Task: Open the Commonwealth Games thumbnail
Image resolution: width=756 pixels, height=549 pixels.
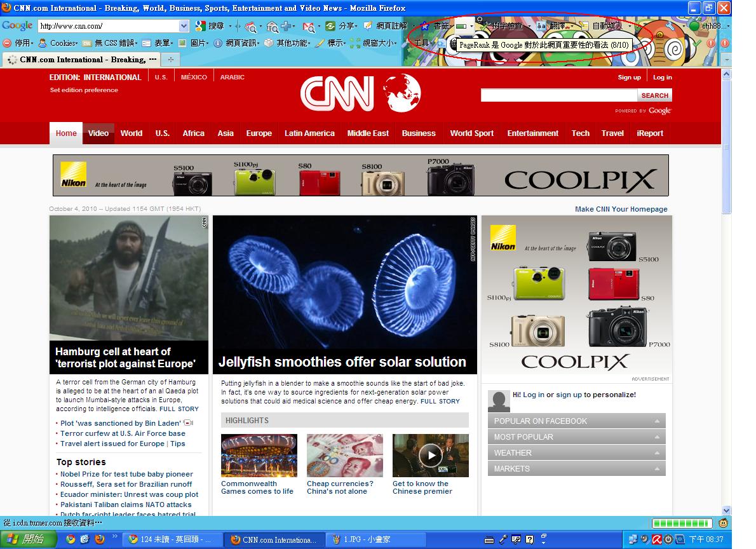Action: pos(259,456)
